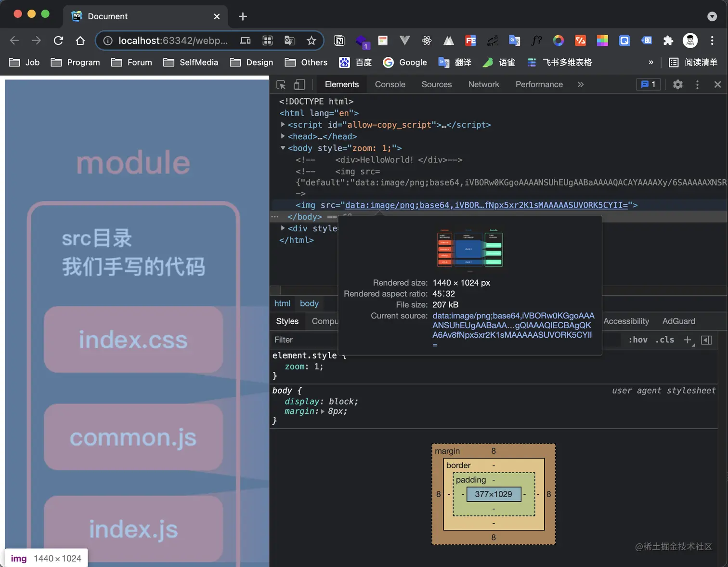Click the QR code grid icon in address bar
The image size is (728, 567).
(x=268, y=40)
